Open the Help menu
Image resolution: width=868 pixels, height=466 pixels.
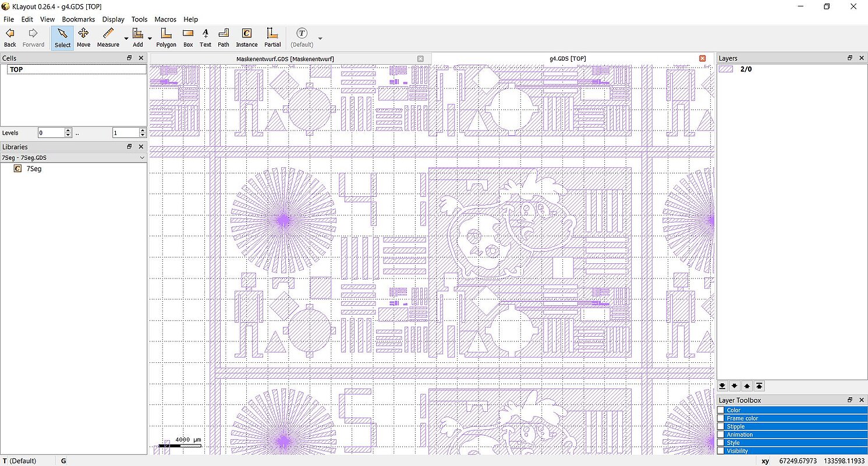click(191, 19)
